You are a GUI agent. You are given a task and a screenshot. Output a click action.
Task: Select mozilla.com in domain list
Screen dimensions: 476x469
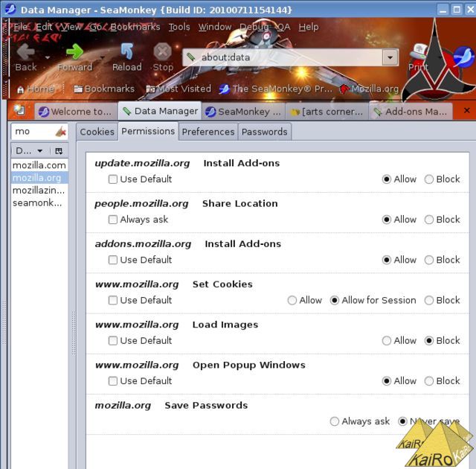pos(39,165)
